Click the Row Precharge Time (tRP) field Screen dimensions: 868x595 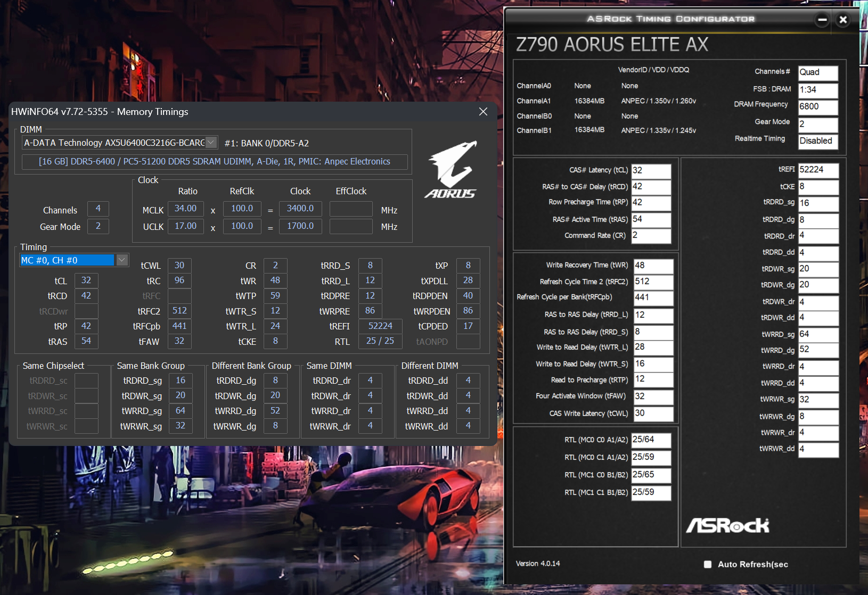[x=651, y=203]
